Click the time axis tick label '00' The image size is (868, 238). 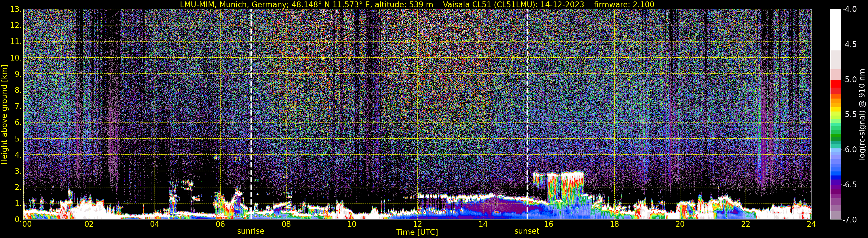(x=26, y=224)
